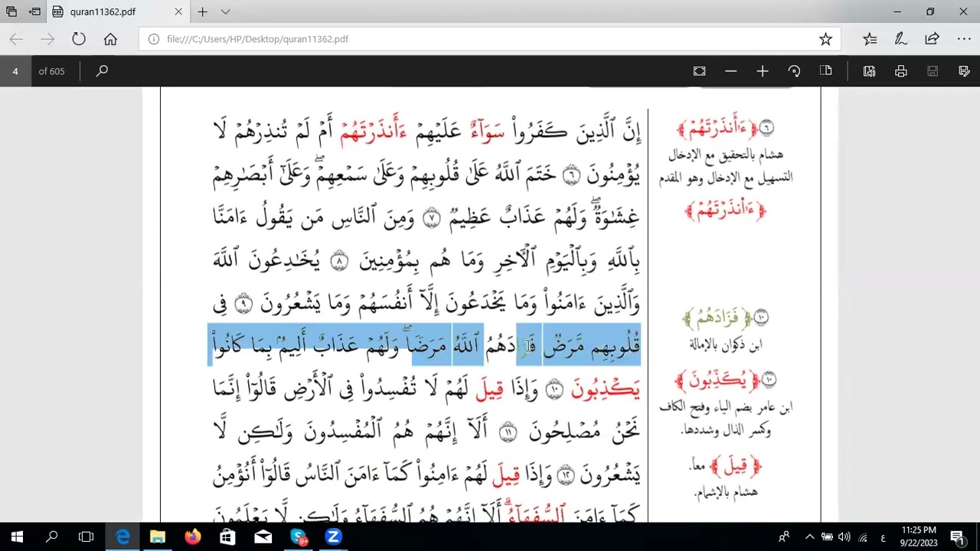980x551 pixels.
Task: Share this page
Action: coord(932,39)
